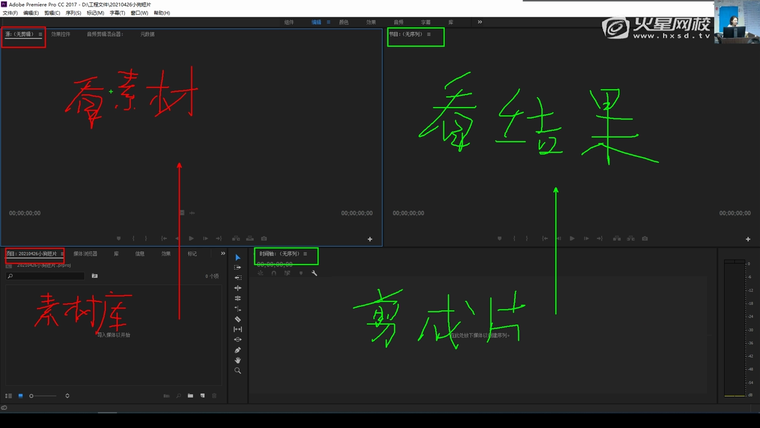Screen dimensions: 760x428
Task: Open the 文件(F) menu
Action: [x=11, y=13]
